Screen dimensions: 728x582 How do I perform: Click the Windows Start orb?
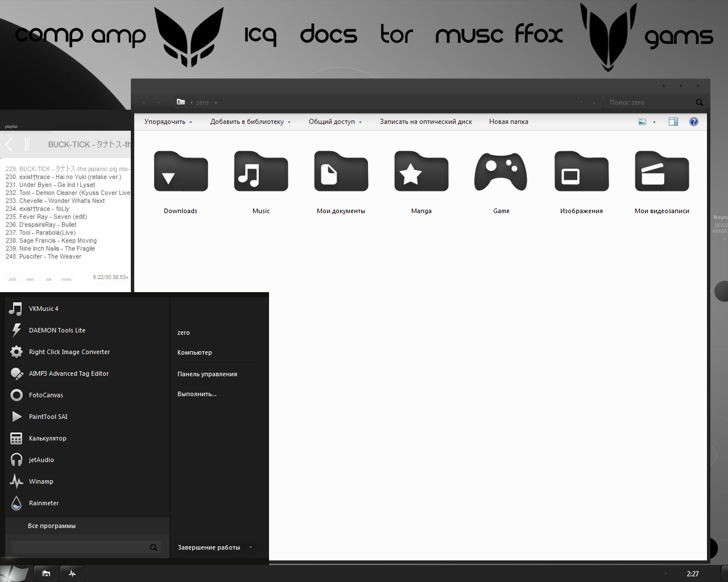click(x=15, y=573)
